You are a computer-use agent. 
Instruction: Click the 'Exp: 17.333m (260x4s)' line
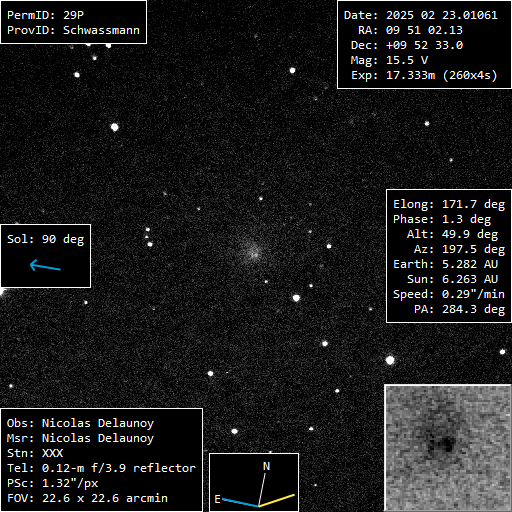coord(424,75)
